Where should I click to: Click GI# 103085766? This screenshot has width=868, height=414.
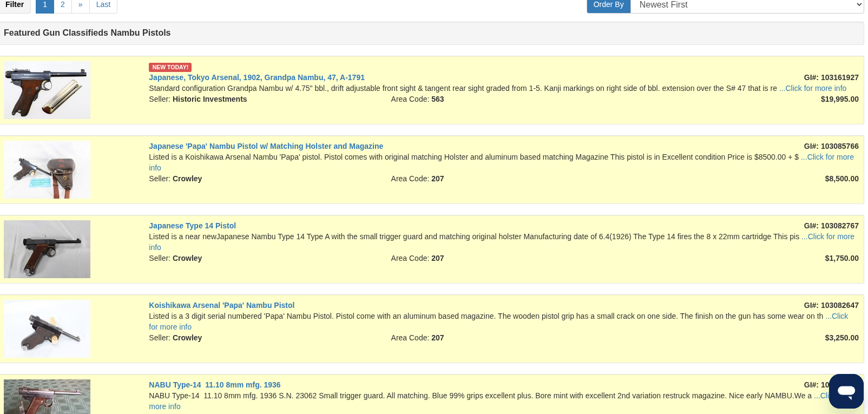click(x=831, y=146)
